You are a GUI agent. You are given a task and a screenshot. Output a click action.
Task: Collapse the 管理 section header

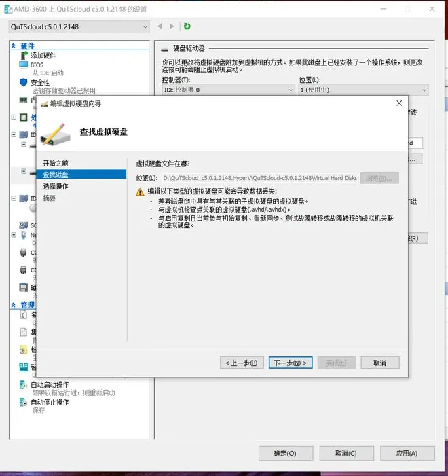coord(14,305)
